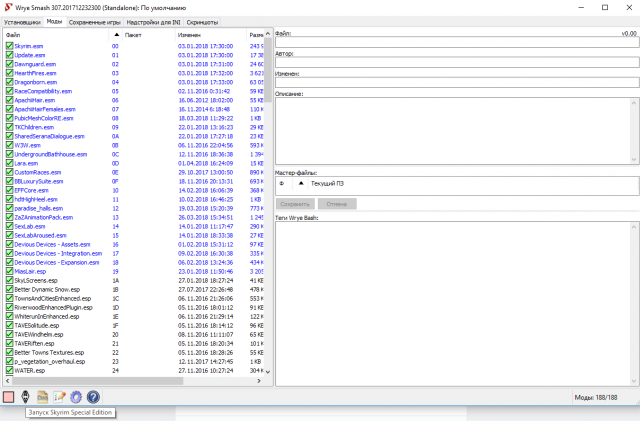
Task: Uncheck the Skyrim.esm checkbox
Action: point(9,46)
